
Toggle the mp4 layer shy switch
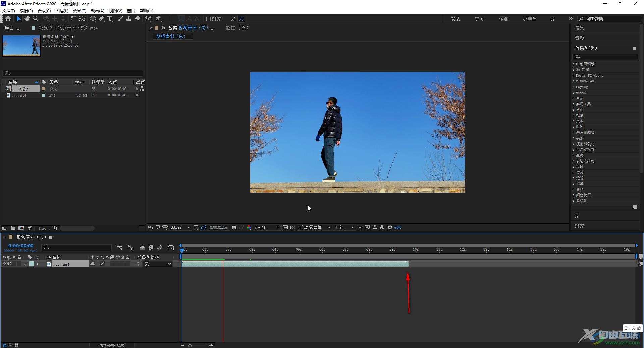93,264
